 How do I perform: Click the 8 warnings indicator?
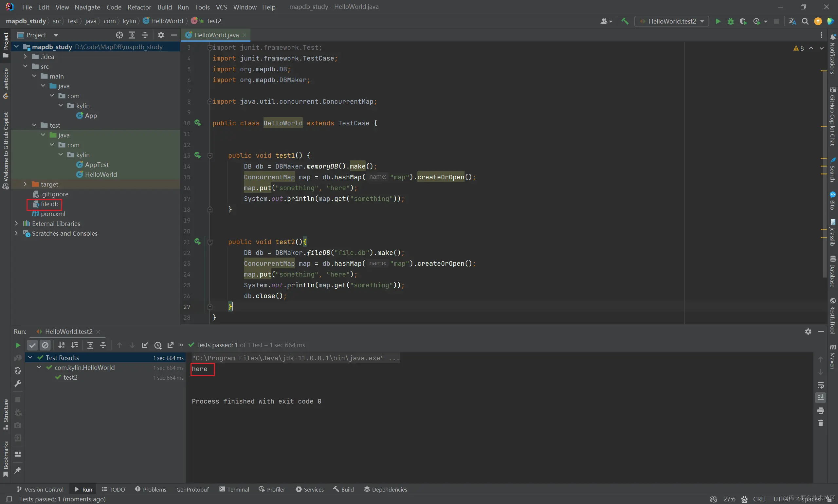[799, 48]
